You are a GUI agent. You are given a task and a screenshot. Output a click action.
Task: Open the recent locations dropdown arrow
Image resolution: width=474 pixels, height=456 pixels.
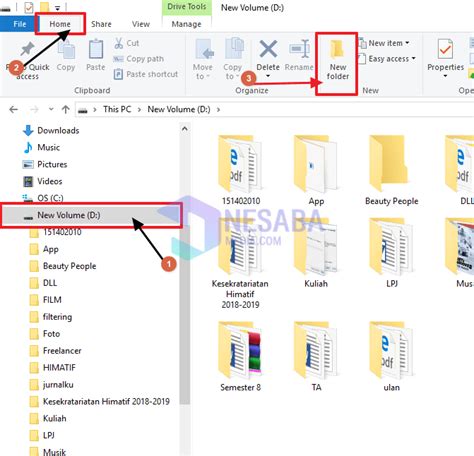tap(51, 109)
